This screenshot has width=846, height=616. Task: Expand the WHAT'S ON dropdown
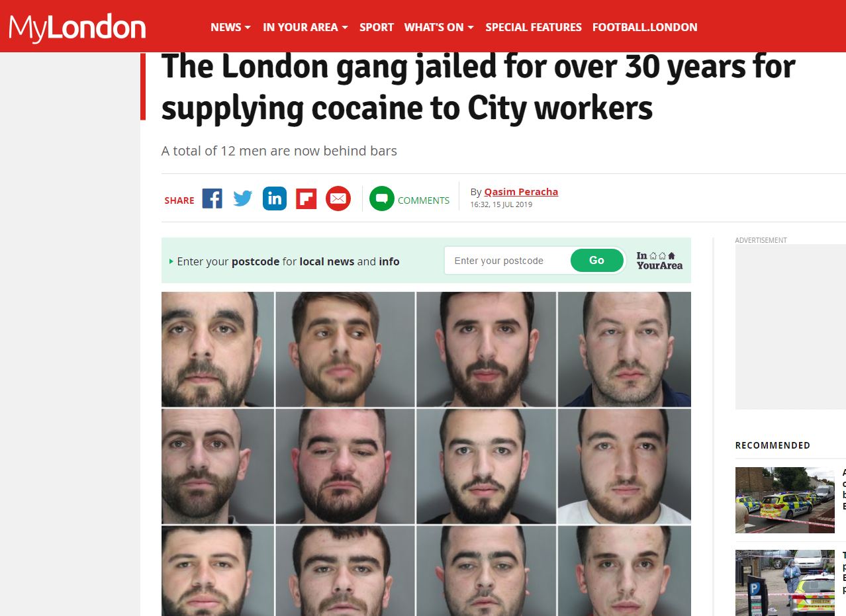pos(439,27)
